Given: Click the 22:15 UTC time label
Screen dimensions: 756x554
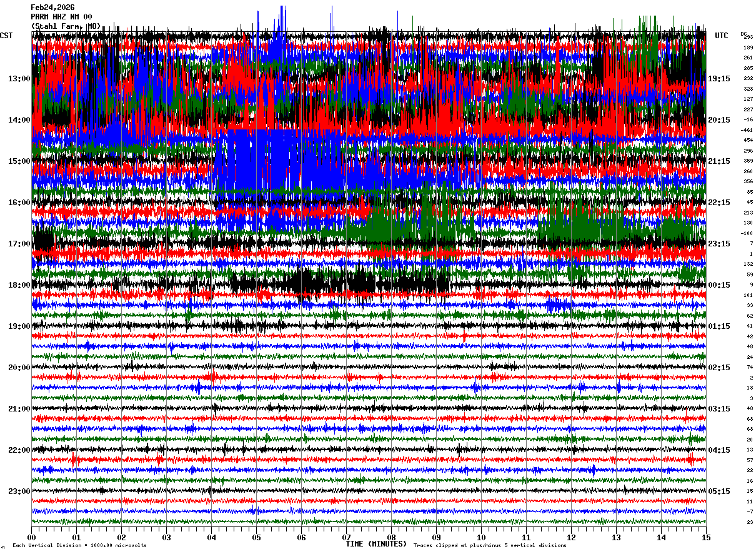Looking at the screenshot, I should coord(719,203).
